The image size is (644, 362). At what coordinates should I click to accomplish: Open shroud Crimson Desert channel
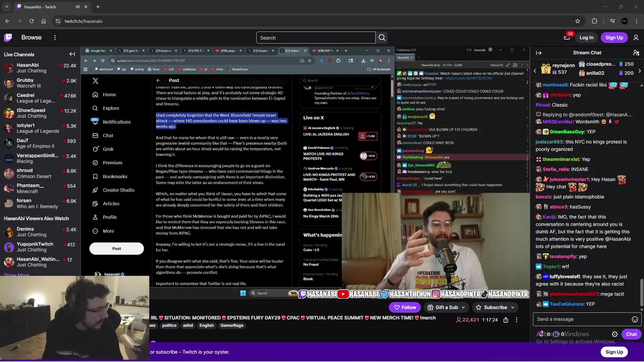point(40,173)
